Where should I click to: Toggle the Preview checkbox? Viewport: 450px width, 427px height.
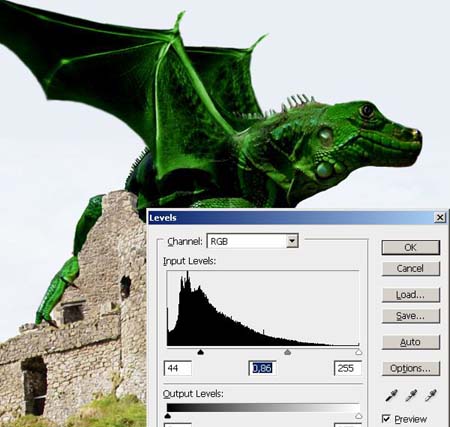pyautogui.click(x=386, y=418)
